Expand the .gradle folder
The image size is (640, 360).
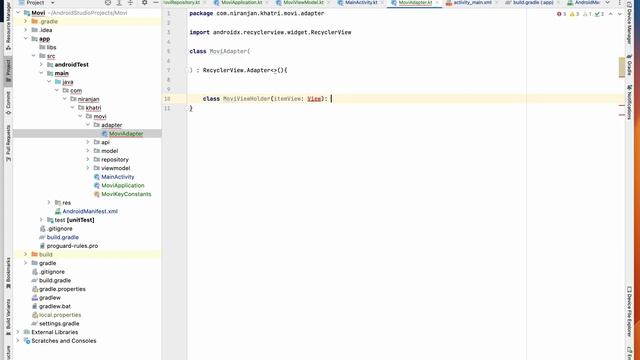click(x=26, y=21)
